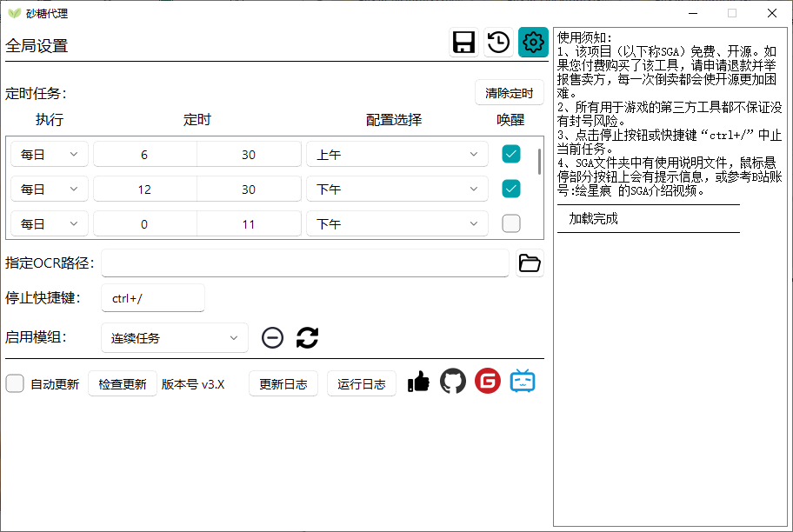
Task: Click the save (floppy disk) icon
Action: click(463, 42)
